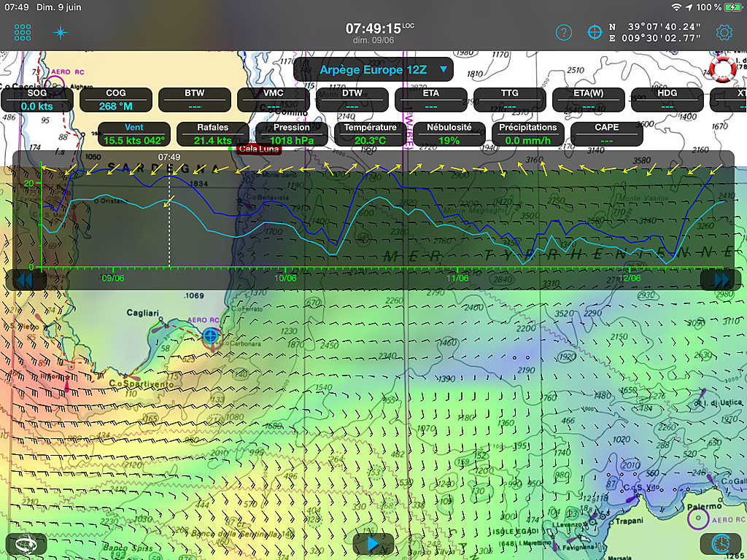Select the DTW data box

click(x=352, y=99)
